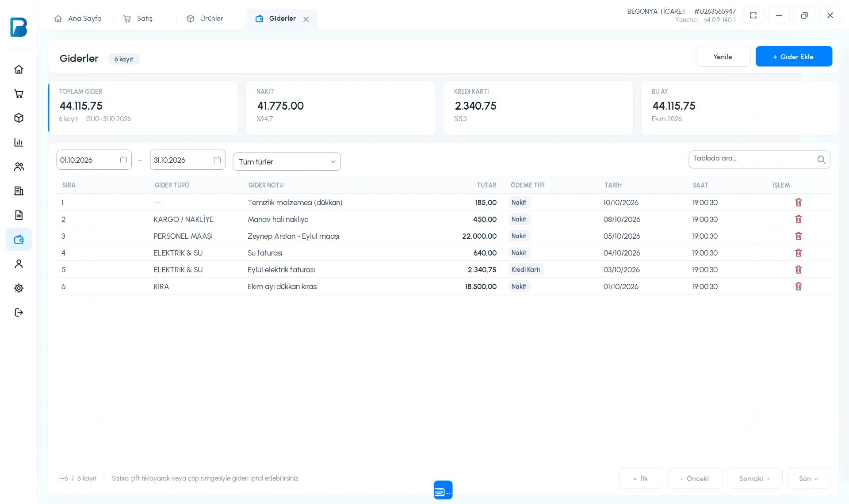Delete the Ekim ayı dükkan kirası expense

[x=799, y=286]
